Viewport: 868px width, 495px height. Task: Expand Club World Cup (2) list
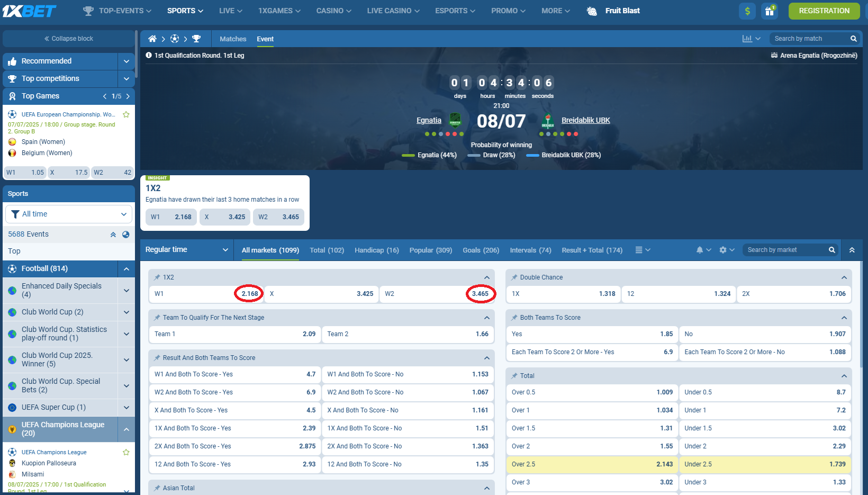coord(126,312)
